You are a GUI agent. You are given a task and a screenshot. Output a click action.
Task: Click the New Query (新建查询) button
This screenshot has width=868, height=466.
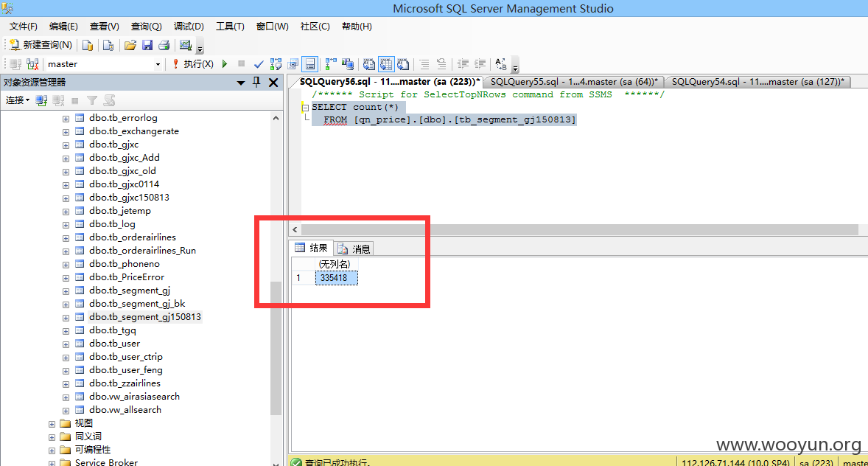tap(41, 45)
